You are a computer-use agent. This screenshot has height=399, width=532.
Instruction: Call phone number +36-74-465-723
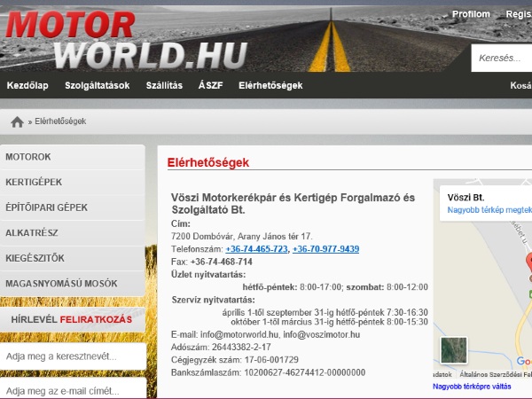256,249
